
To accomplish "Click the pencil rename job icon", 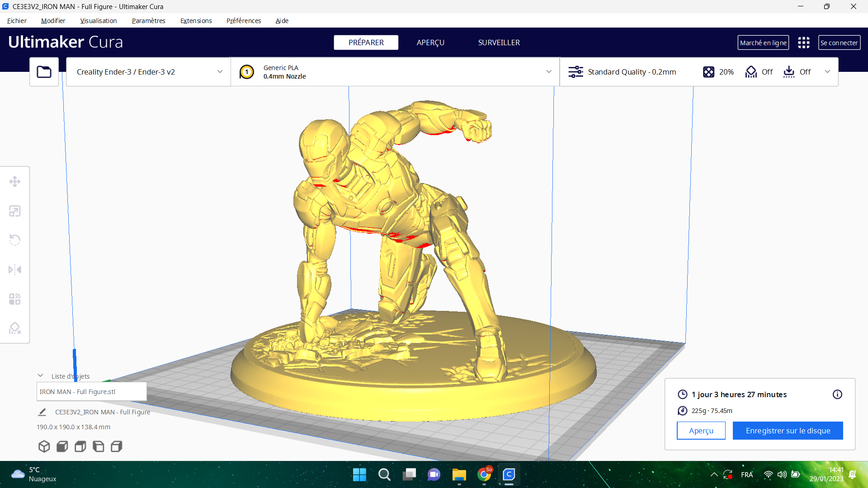I will [42, 412].
